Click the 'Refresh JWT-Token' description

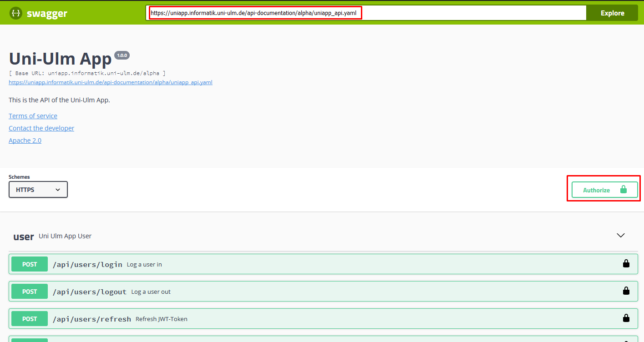pyautogui.click(x=162, y=319)
